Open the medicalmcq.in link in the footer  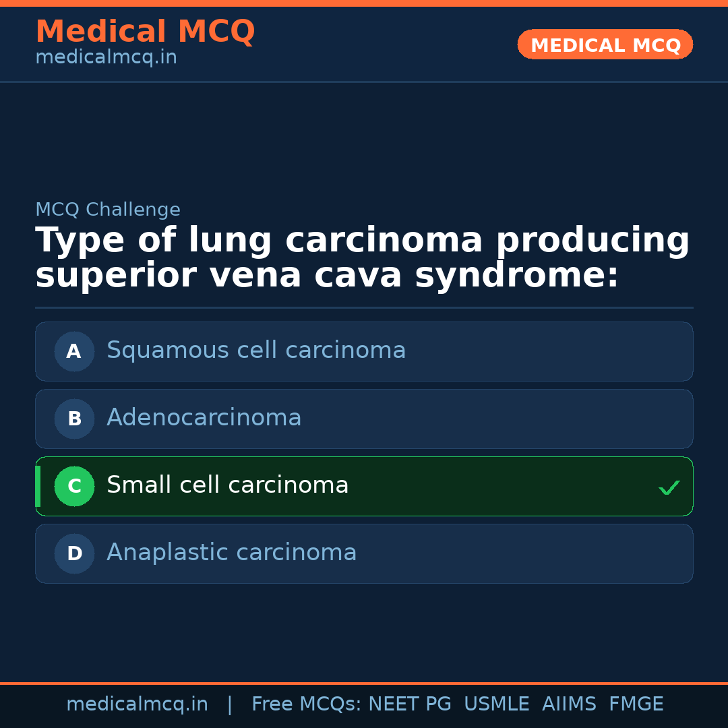pos(137,704)
